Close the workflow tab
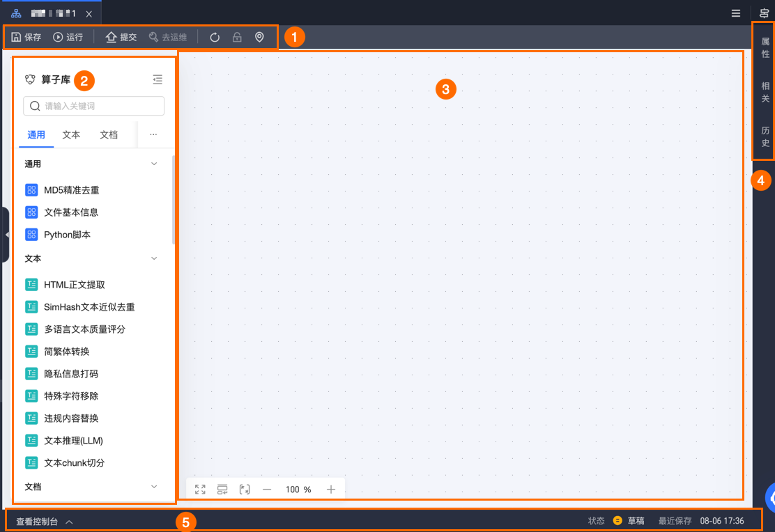Viewport: 775px width, 532px height. point(89,14)
